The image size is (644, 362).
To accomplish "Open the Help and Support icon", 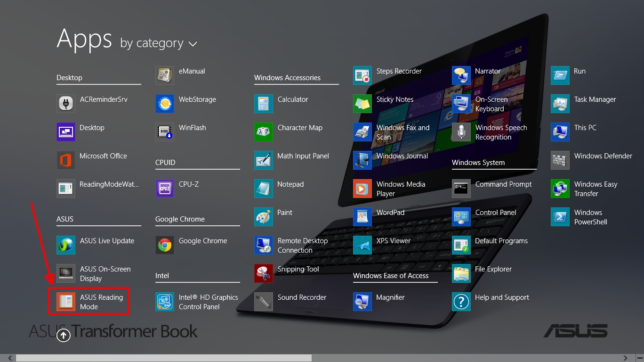I will tap(461, 302).
